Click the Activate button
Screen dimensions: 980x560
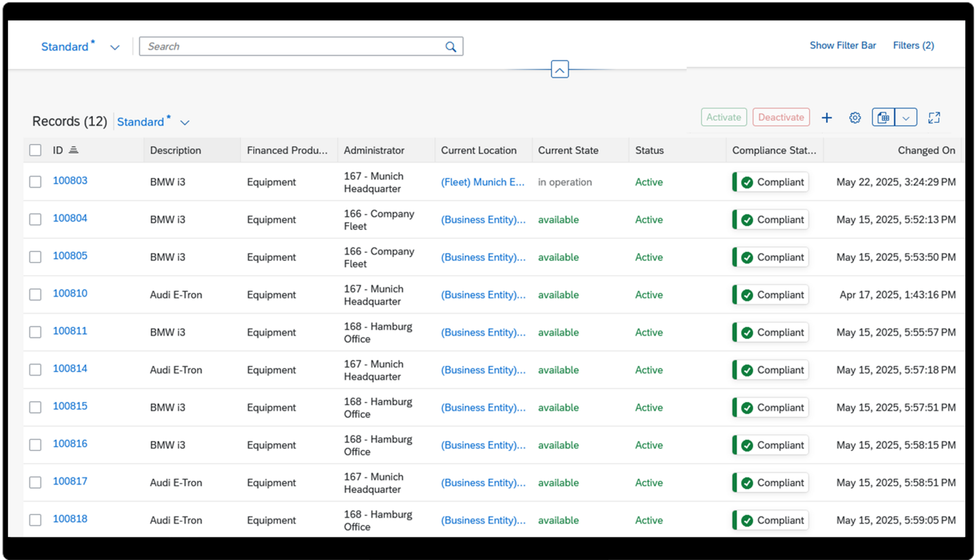pyautogui.click(x=724, y=117)
